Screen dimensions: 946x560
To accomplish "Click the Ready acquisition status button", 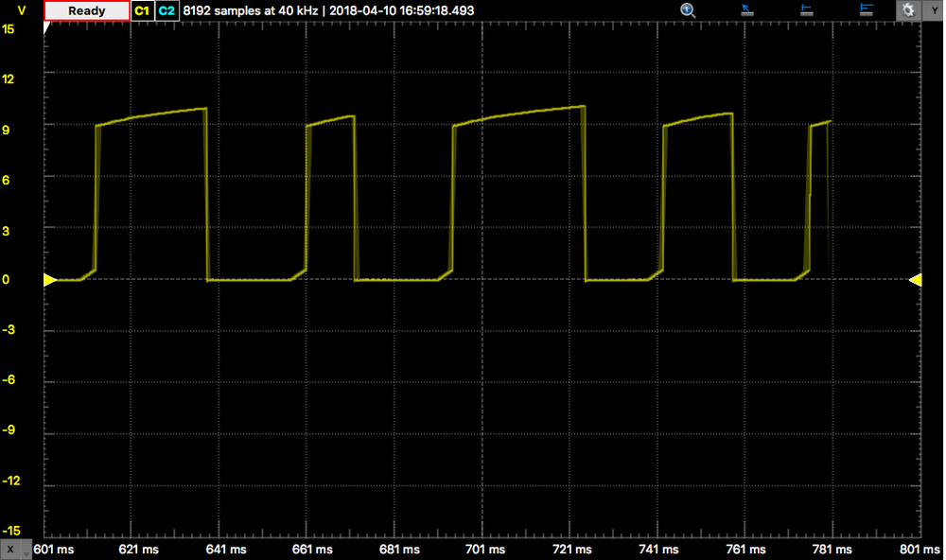I will tap(87, 10).
